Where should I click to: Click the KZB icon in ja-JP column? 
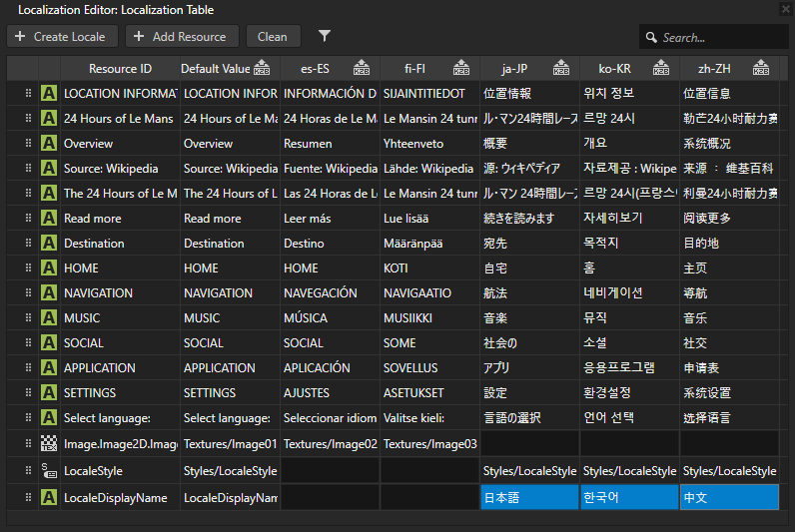point(561,69)
